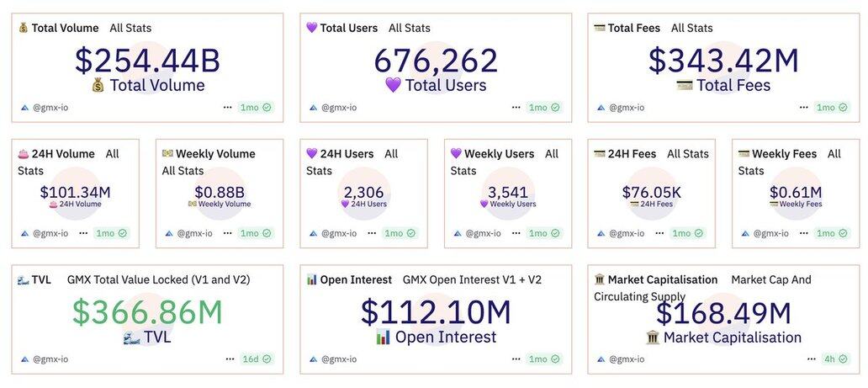Click the 1mo status badge on 24H Fees card

pos(687,233)
